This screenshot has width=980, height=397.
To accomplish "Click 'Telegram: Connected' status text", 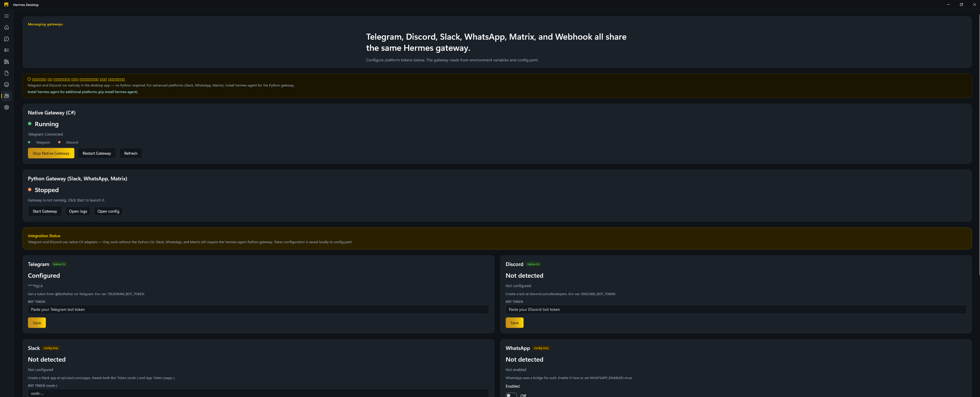I will coord(45,134).
